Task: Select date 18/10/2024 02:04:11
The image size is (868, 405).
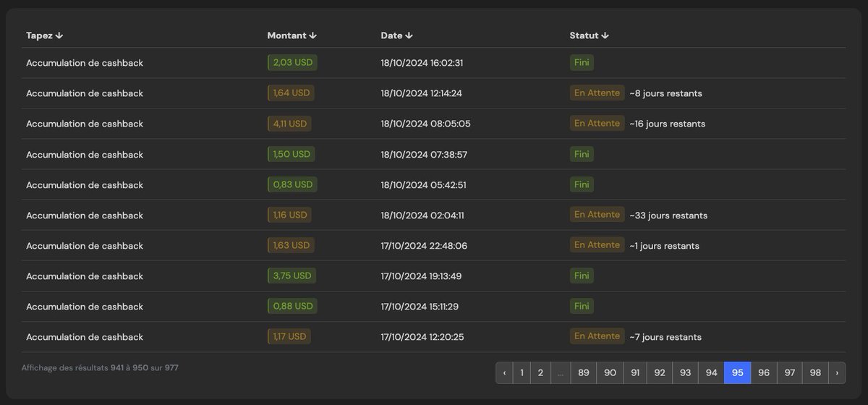Action: (422, 215)
